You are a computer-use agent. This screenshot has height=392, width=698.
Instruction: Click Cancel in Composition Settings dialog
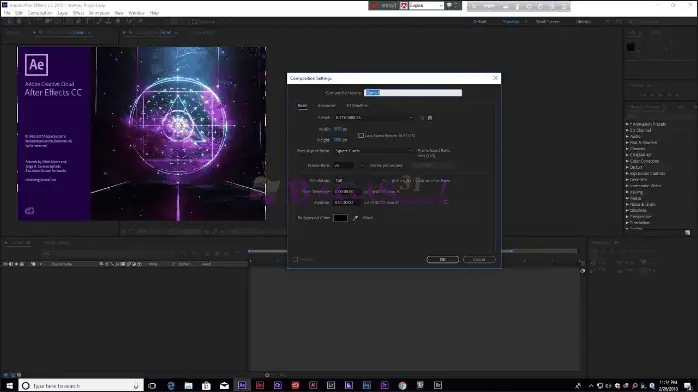479,259
